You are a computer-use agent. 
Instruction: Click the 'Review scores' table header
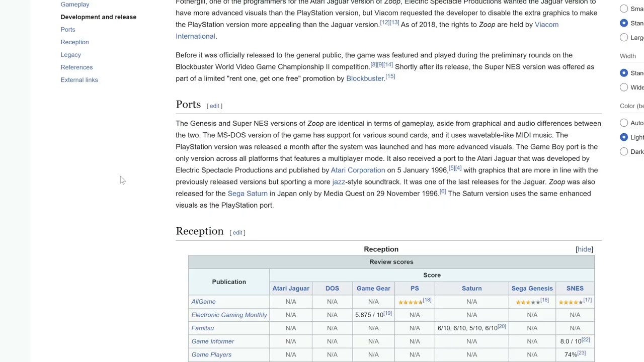[391, 262]
